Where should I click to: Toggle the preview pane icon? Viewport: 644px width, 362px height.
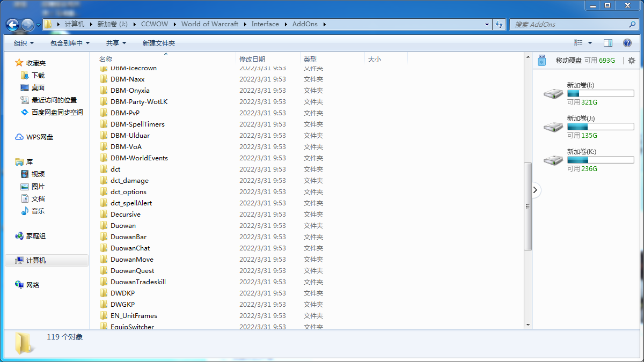point(608,43)
